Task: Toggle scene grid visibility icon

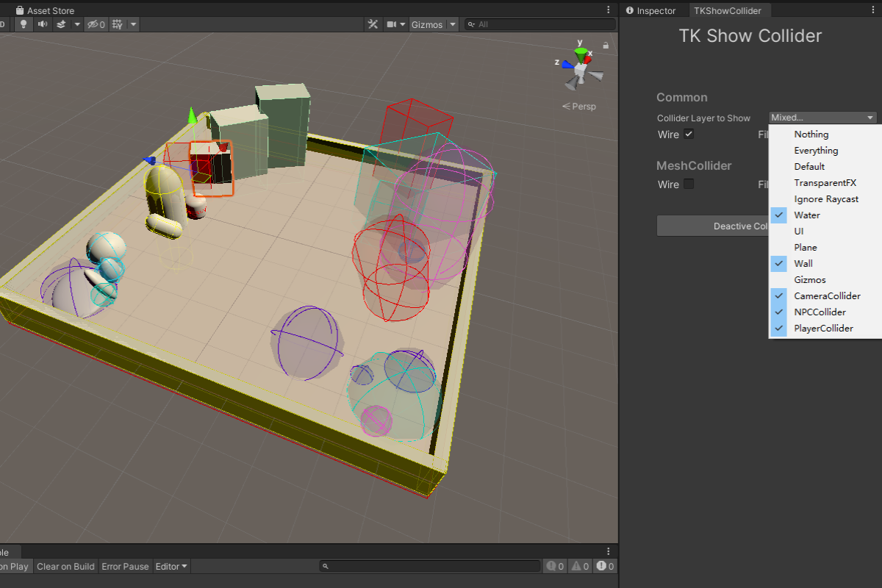Action: pos(116,24)
